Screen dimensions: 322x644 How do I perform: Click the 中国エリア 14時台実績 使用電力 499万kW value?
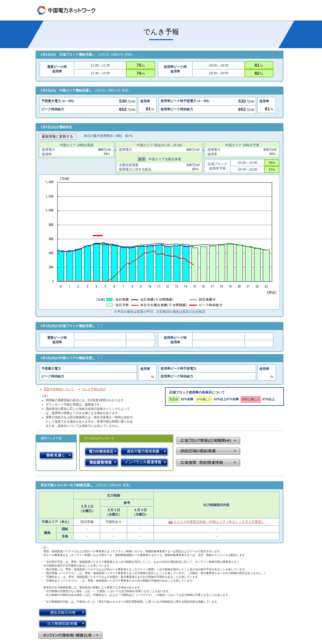[x=104, y=149]
